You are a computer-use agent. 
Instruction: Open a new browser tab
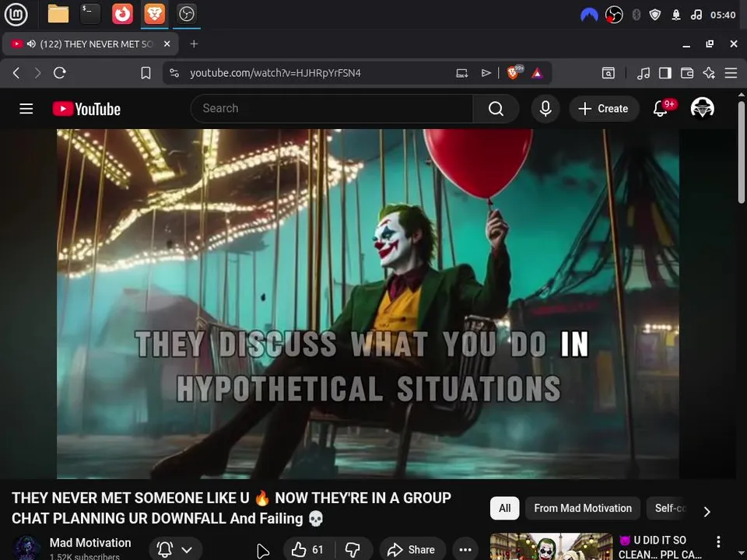click(194, 44)
